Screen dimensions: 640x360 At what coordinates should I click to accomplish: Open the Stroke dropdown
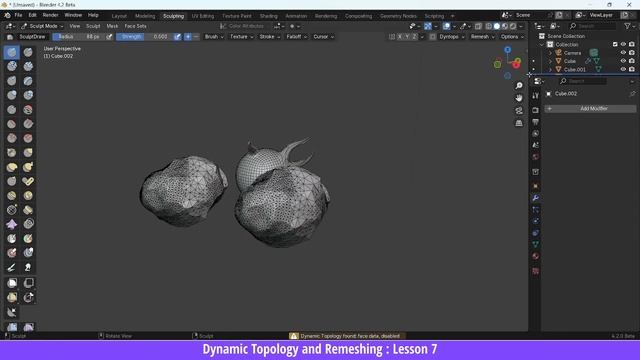(x=269, y=37)
